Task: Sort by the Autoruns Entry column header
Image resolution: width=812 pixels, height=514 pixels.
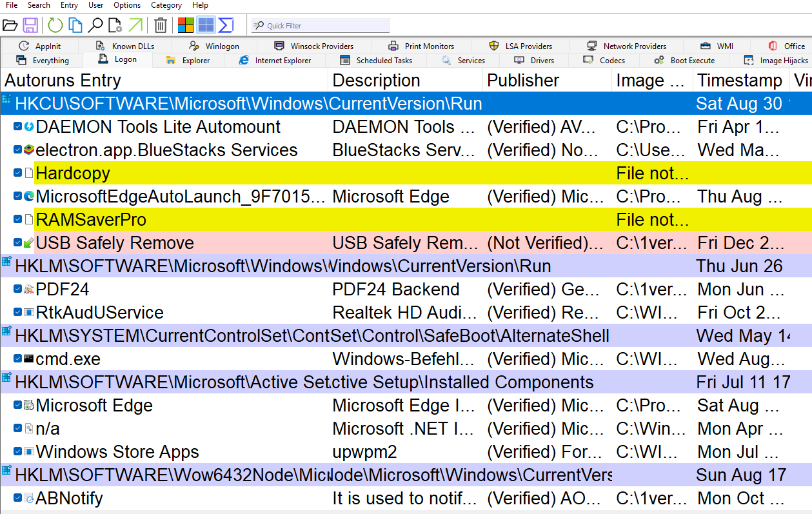Action: (x=164, y=81)
